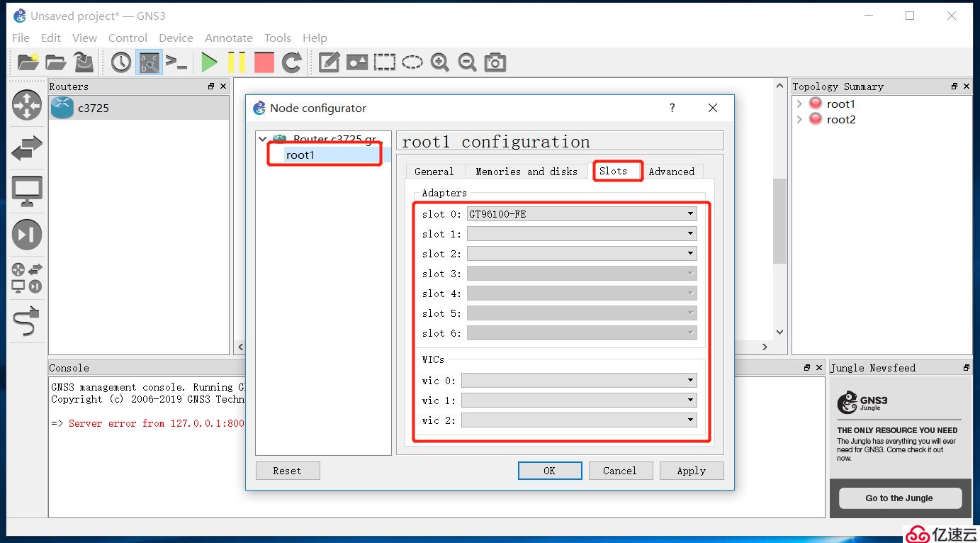This screenshot has width=980, height=543.
Task: Open the wic 0 dropdown
Action: click(579, 381)
